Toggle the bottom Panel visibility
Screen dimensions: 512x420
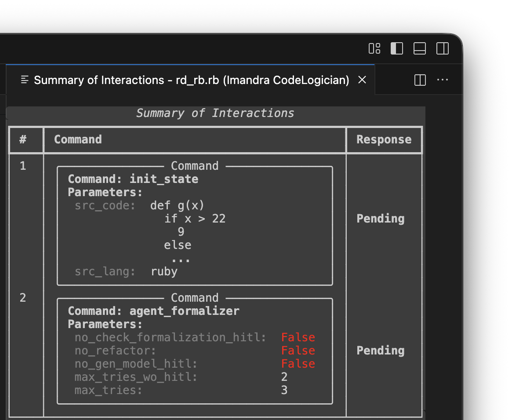pos(419,49)
